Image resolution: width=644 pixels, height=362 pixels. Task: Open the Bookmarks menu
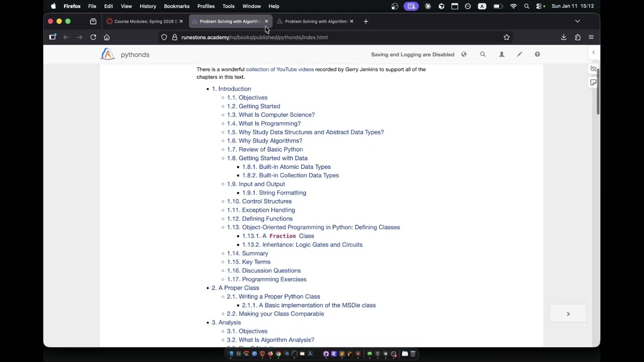pos(177,6)
